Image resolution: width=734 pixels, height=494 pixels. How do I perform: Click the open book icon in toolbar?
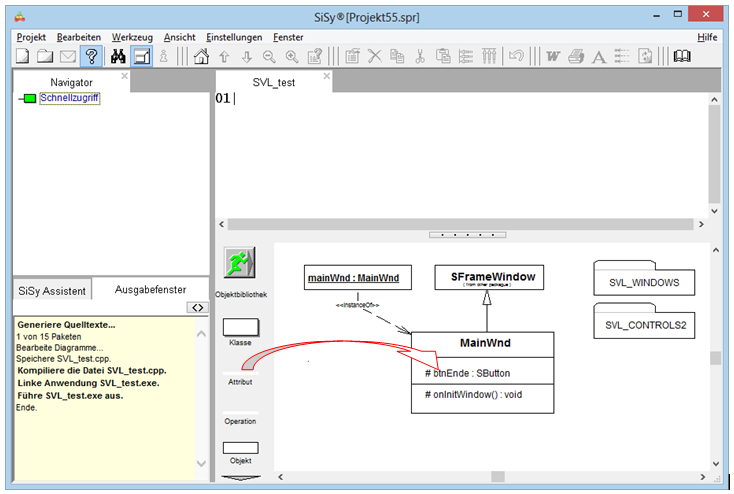pyautogui.click(x=681, y=57)
